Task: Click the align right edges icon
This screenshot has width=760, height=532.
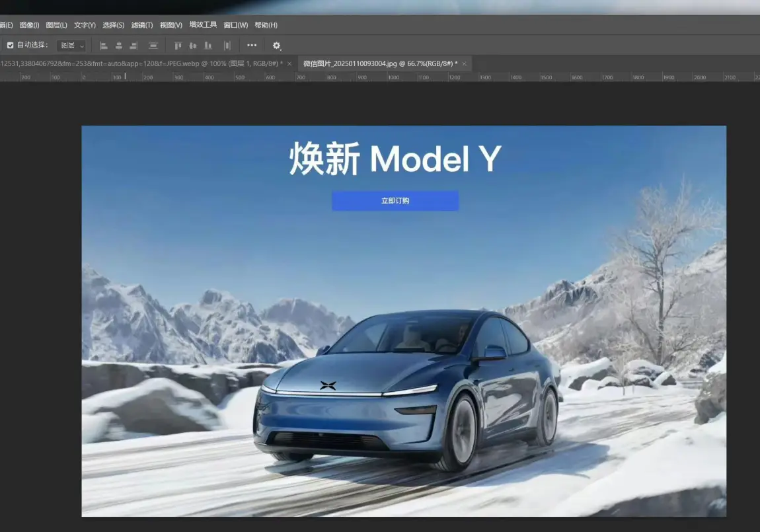Action: tap(133, 46)
